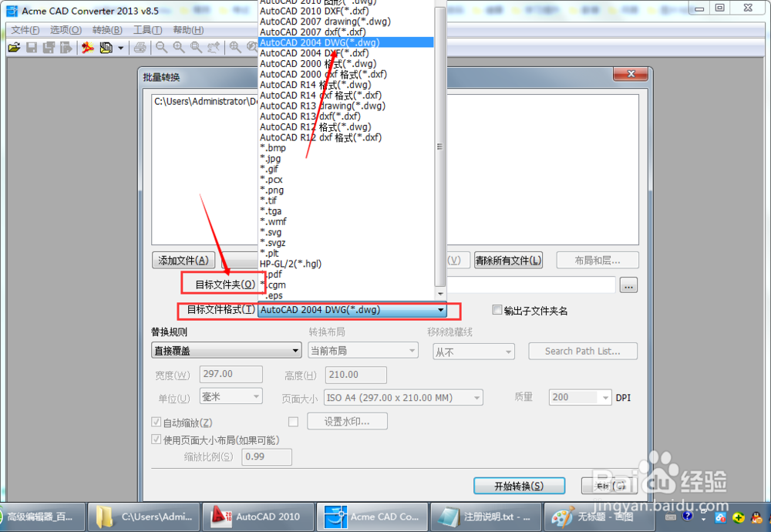Open the 文件 menu
Image resolution: width=771 pixels, height=532 pixels.
pos(23,29)
